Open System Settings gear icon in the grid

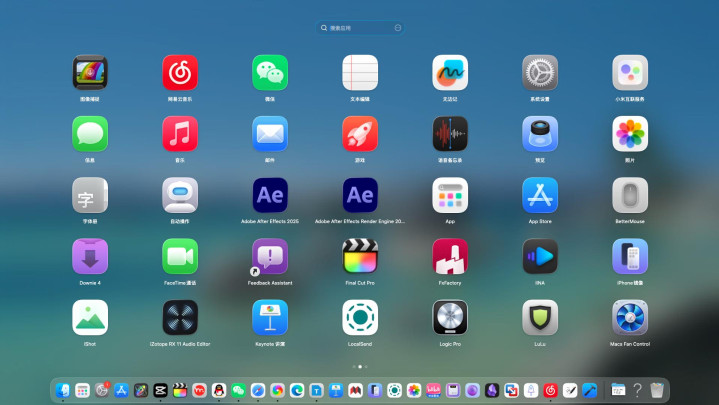coord(540,73)
